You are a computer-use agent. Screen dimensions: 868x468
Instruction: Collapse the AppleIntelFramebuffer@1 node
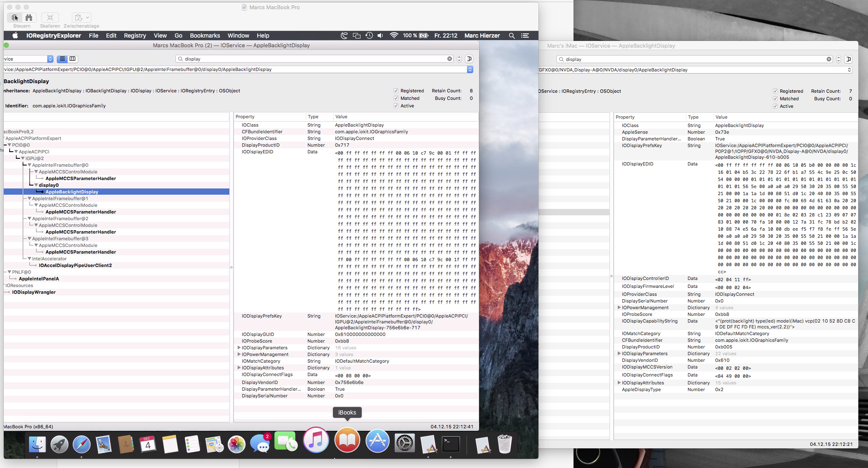tap(29, 198)
